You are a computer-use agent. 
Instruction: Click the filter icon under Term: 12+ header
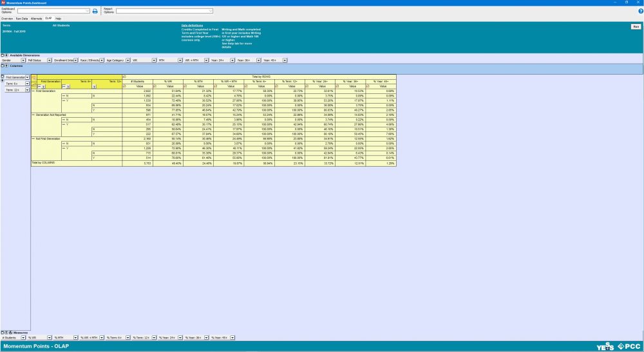pos(94,87)
